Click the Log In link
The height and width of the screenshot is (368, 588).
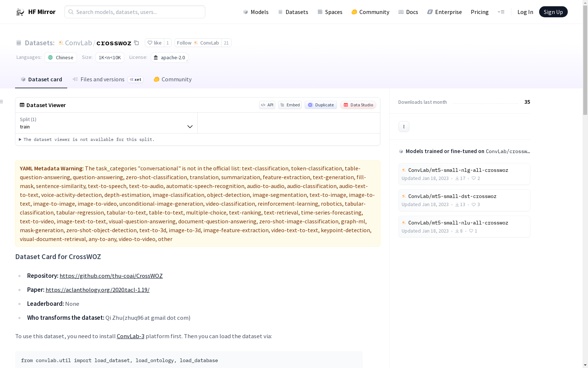525,12
